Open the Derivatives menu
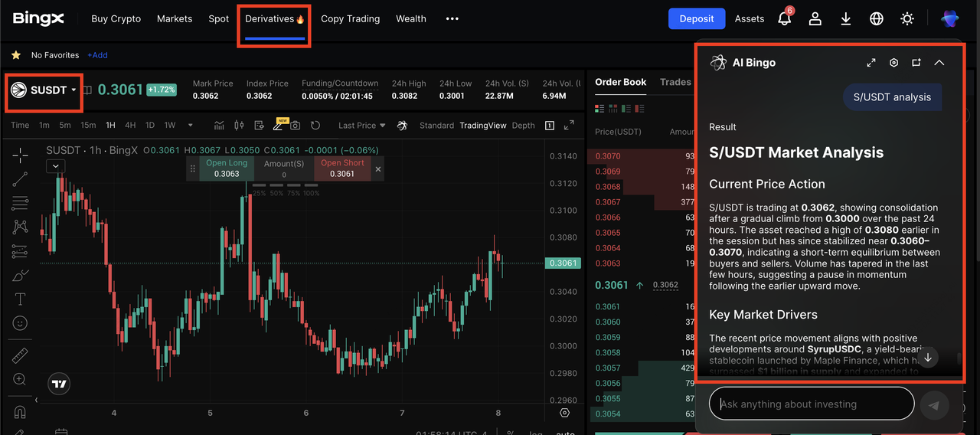Screen dimensions: 980x435 click(x=275, y=18)
